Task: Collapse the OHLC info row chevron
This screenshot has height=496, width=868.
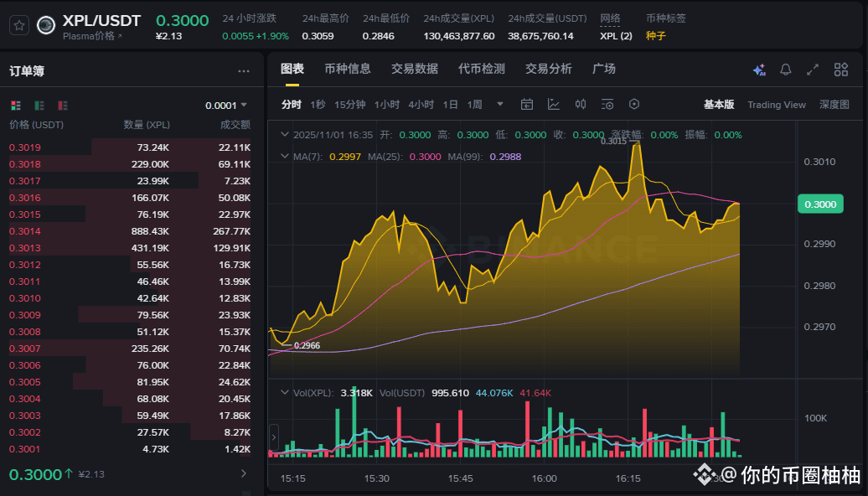Action: (285, 135)
